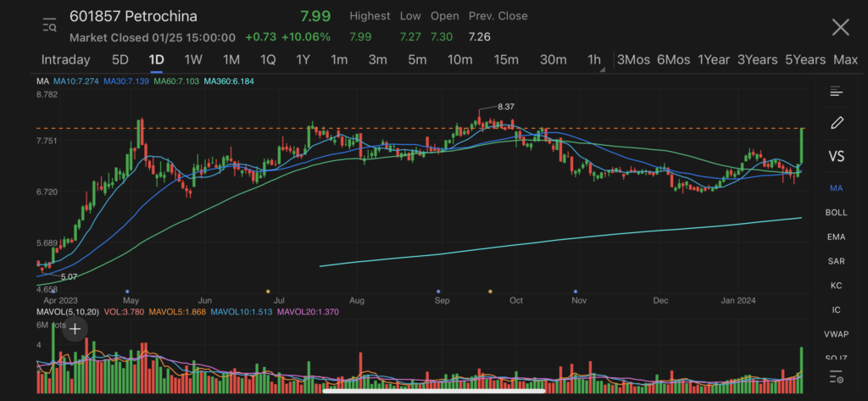This screenshot has width=868, height=401.
Task: Click the current price 7.99
Action: point(315,16)
